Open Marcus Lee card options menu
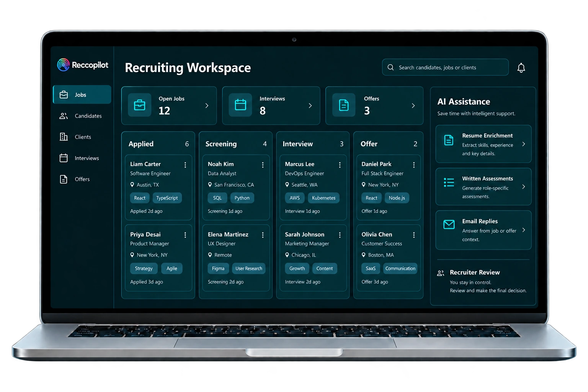The height and width of the screenshot is (392, 588). click(340, 165)
